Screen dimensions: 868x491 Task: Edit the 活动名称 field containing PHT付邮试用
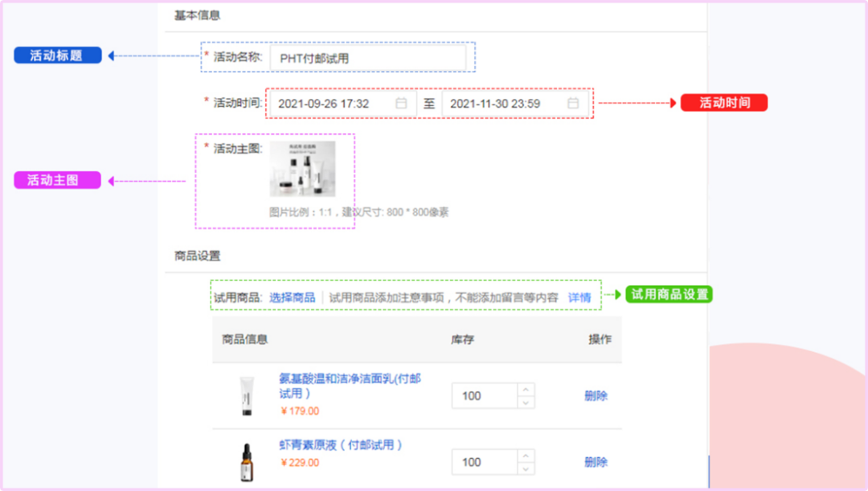pyautogui.click(x=367, y=58)
